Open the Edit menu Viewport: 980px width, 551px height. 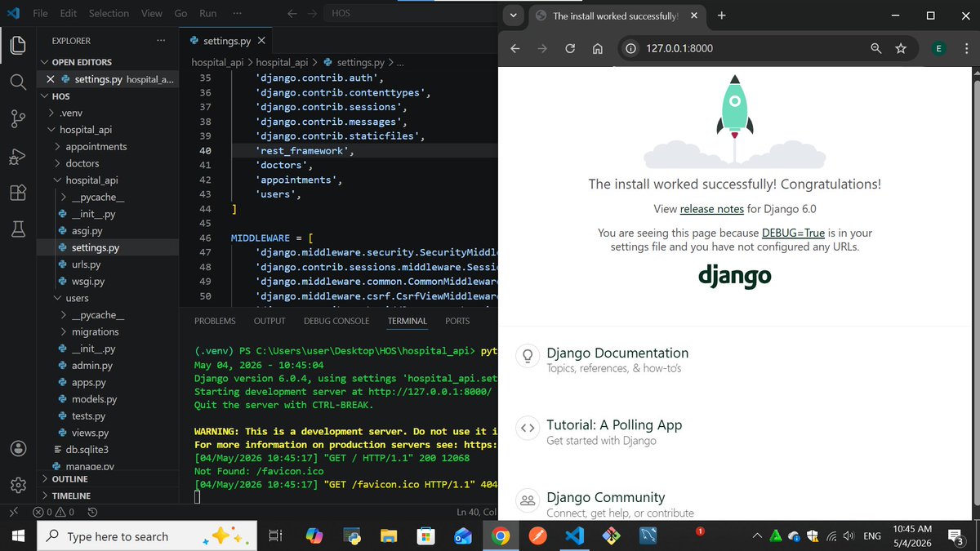(x=69, y=14)
